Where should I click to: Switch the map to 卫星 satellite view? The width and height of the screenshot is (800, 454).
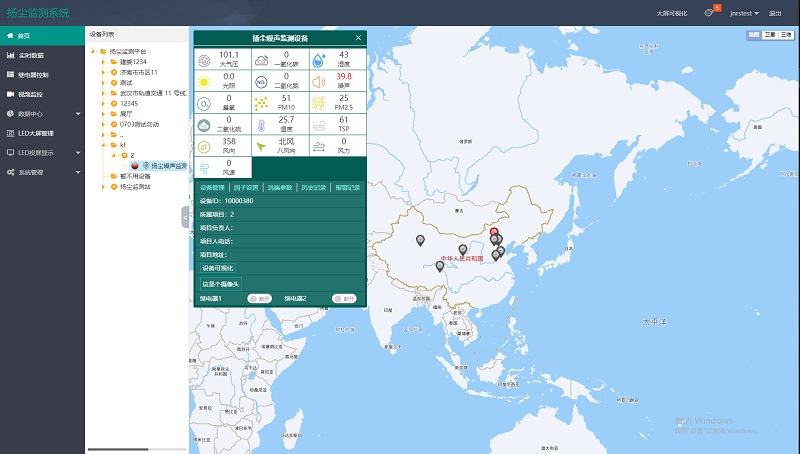[x=770, y=35]
